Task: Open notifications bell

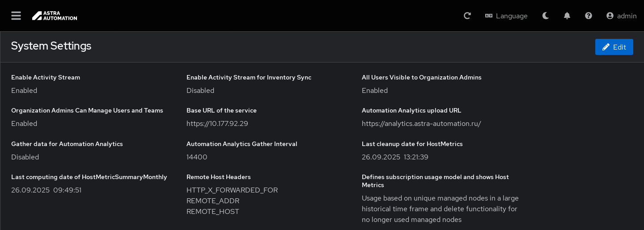Action: [567, 16]
